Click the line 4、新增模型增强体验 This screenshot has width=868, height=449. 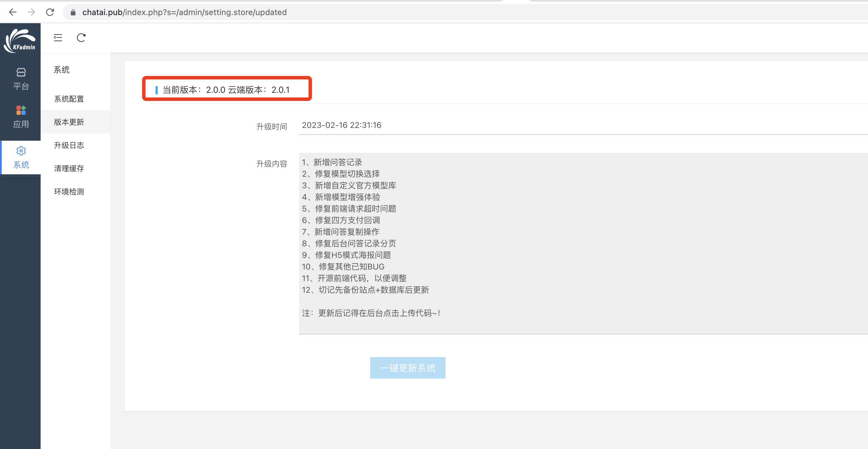341,197
